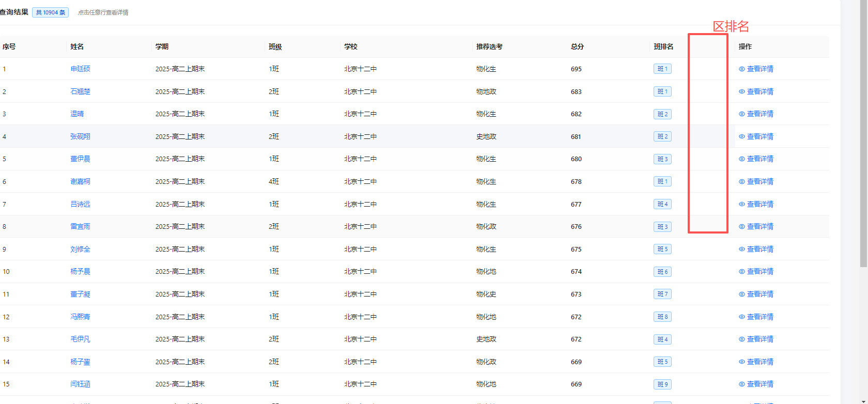The width and height of the screenshot is (868, 404).
Task: Click the eye icon in 申廷硕's row
Action: point(742,69)
